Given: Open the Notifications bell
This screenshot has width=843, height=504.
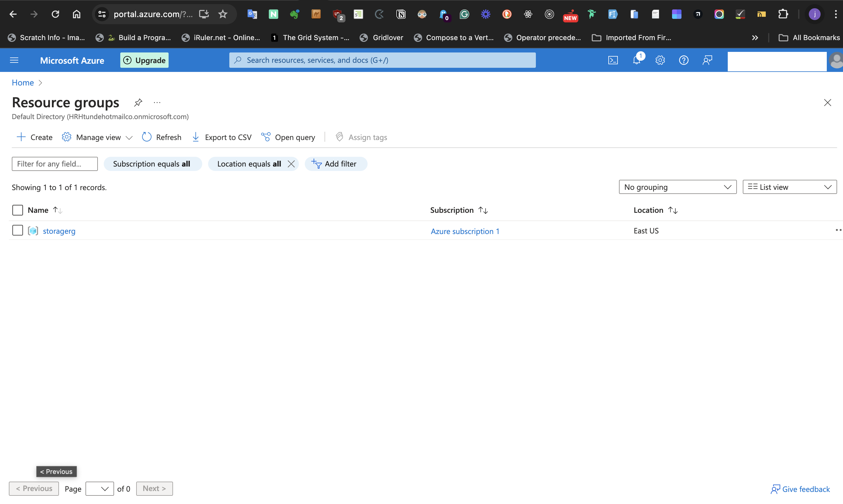Looking at the screenshot, I should pyautogui.click(x=636, y=60).
